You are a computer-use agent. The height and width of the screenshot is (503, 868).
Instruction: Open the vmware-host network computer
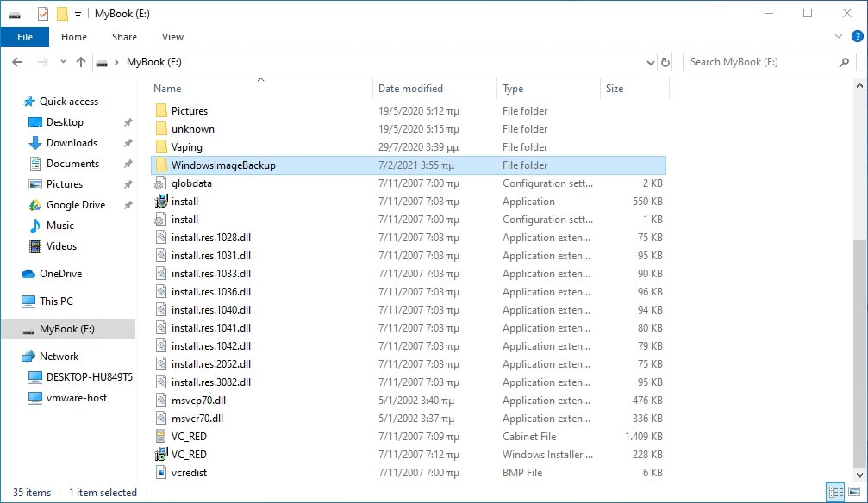pyautogui.click(x=77, y=398)
